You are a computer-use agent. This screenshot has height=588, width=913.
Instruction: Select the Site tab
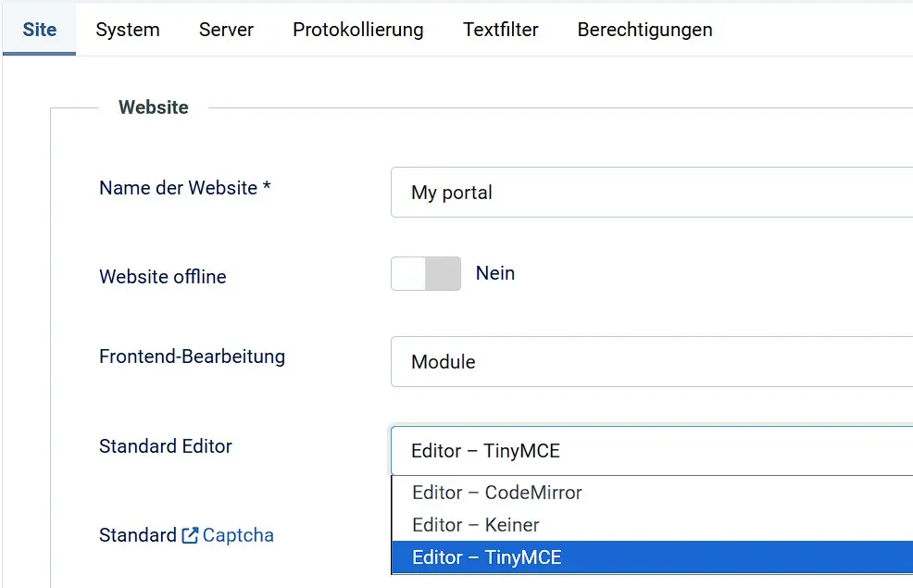click(39, 29)
